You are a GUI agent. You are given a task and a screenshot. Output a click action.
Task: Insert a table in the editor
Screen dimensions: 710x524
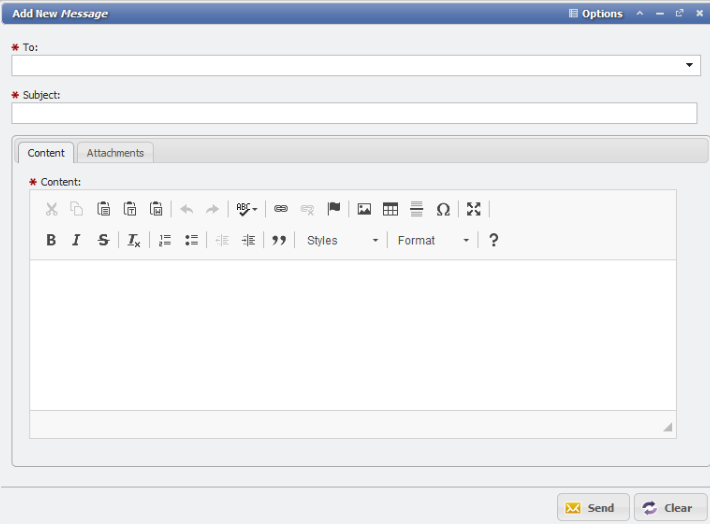[x=390, y=209]
